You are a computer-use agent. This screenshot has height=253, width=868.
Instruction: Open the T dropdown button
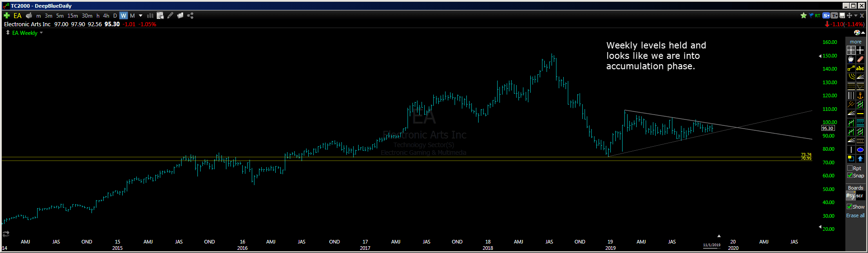[x=834, y=15]
